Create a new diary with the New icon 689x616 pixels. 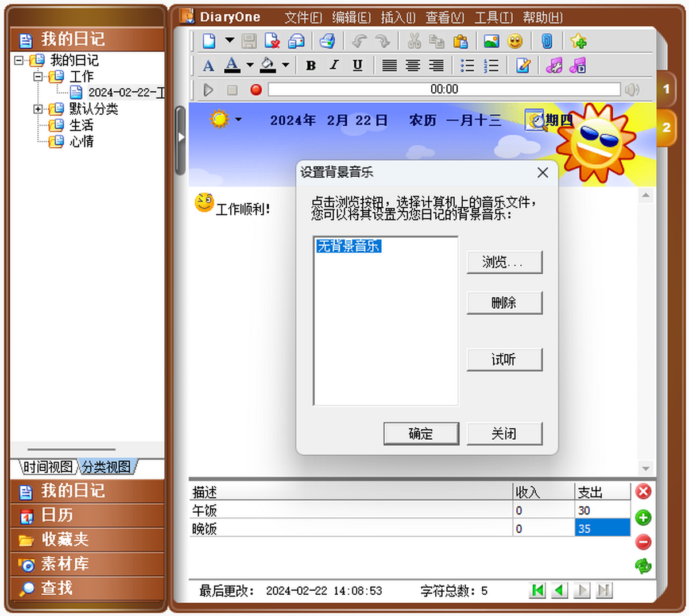210,41
